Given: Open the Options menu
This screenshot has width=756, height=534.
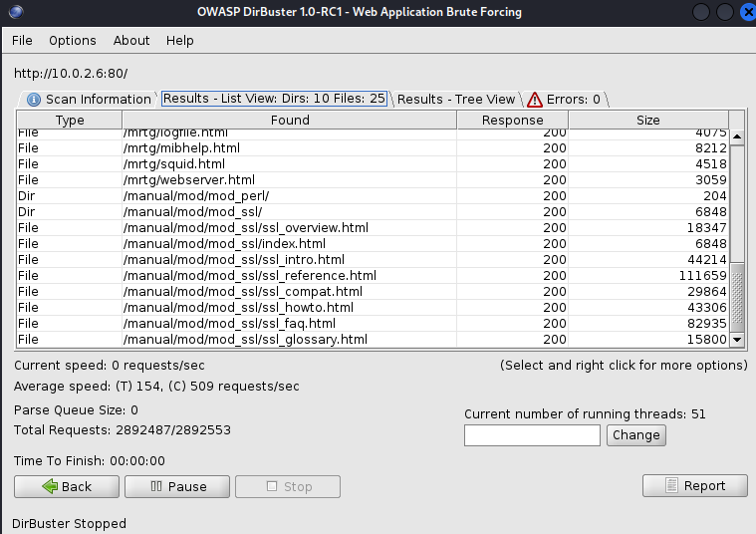Looking at the screenshot, I should point(73,41).
